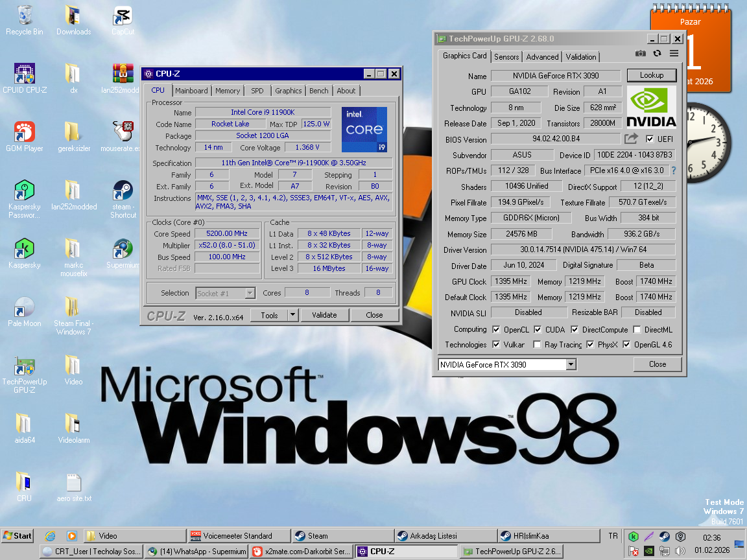Screen dimensions: 747x560
Task: Click the Bus Interface question mark
Action: (x=674, y=170)
